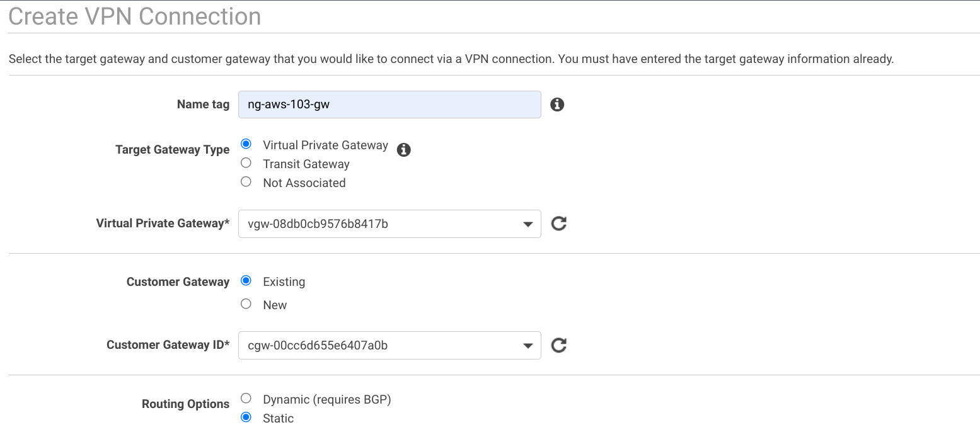Click the bold "Name tag" field label
This screenshot has width=980, height=442.
[x=203, y=105]
